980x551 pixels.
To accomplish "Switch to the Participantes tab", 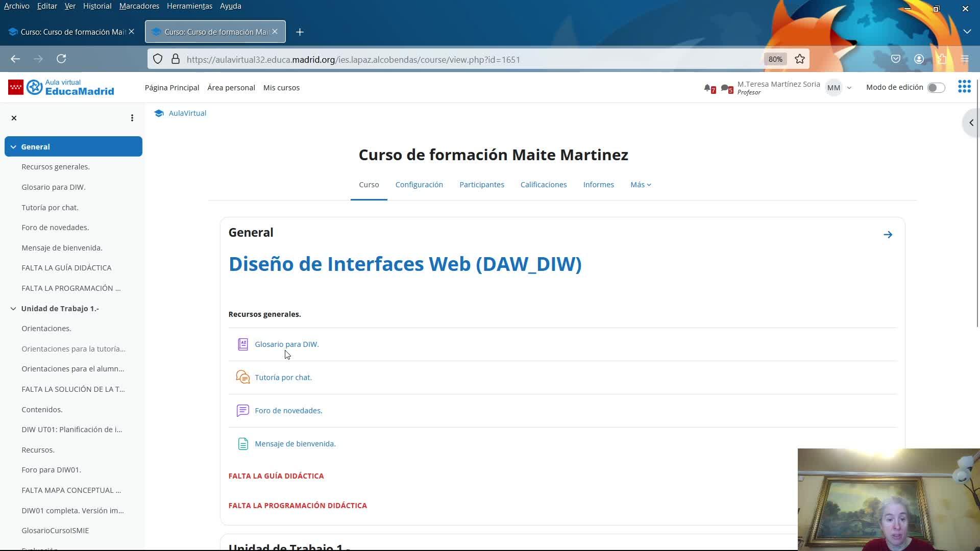I will (481, 185).
